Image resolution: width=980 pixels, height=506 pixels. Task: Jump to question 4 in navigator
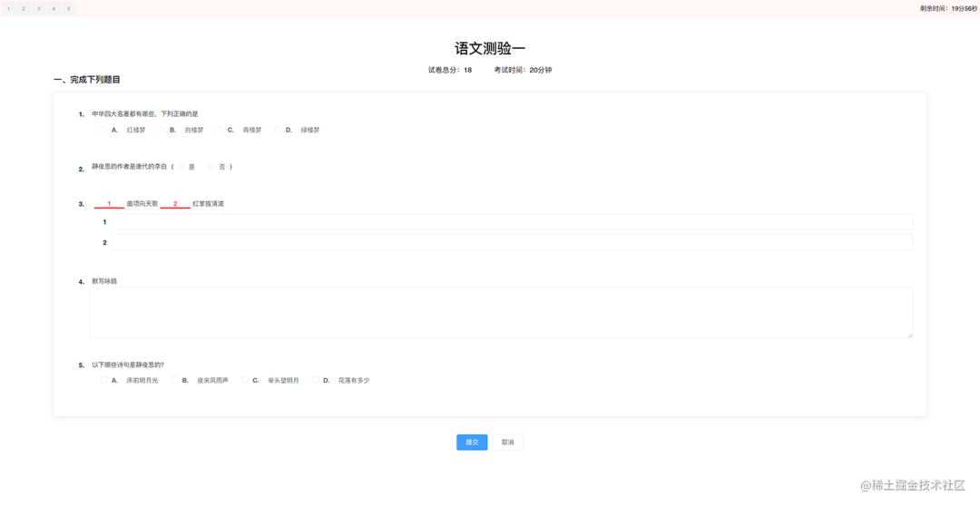(x=54, y=9)
